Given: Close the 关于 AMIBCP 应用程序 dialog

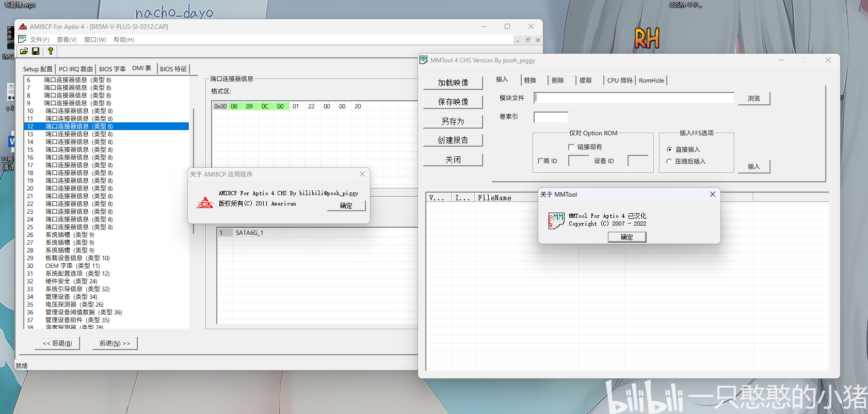Looking at the screenshot, I should [362, 174].
